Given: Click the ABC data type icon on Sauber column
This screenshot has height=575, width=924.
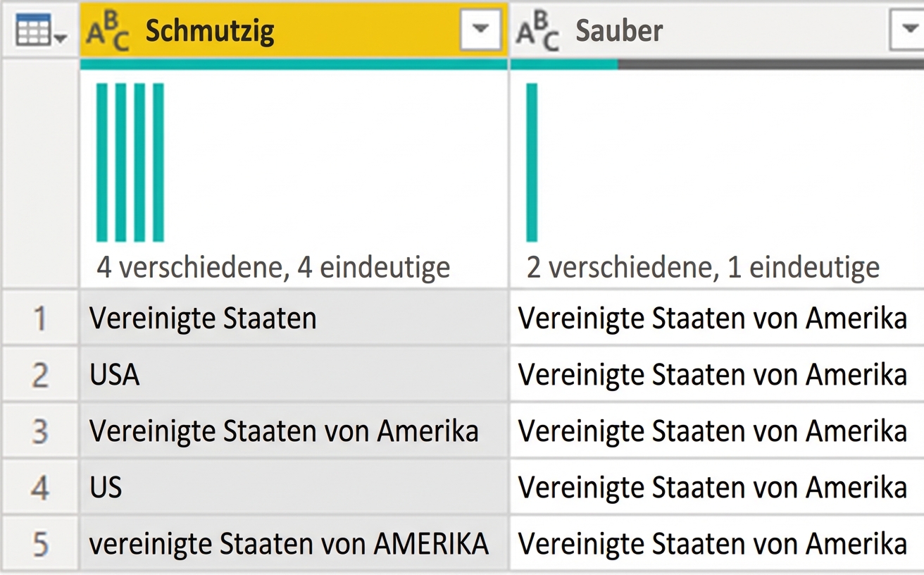Looking at the screenshot, I should click(539, 30).
